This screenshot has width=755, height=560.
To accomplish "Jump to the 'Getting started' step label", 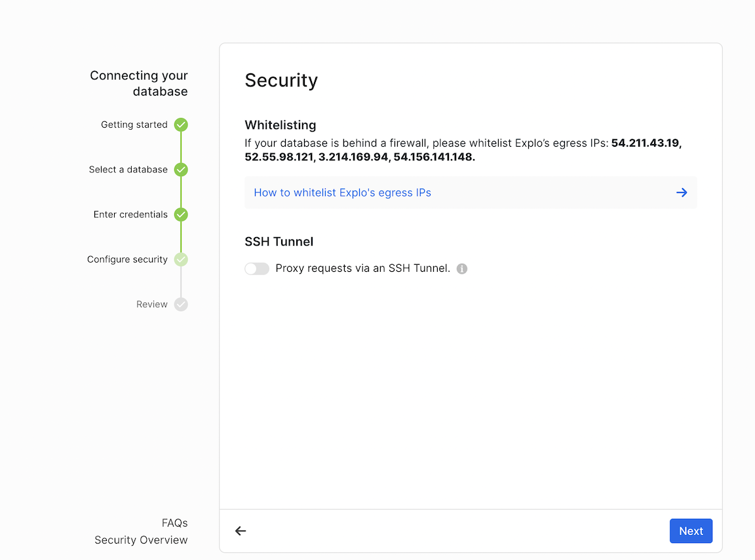I will coord(134,124).
